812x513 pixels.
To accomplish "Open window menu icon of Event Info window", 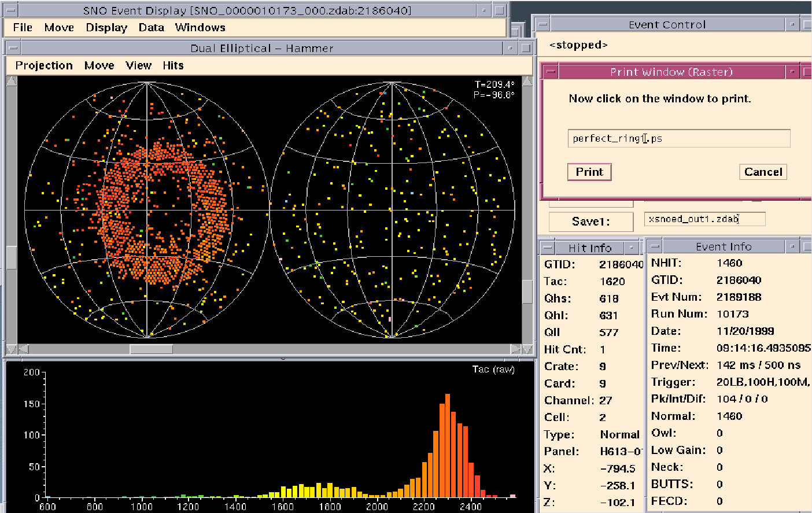I will coord(654,246).
